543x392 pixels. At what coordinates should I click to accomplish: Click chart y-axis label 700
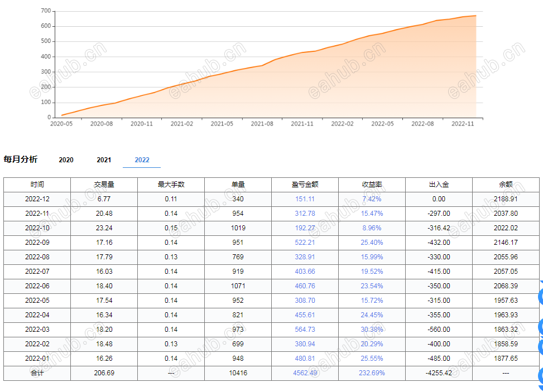pos(46,11)
